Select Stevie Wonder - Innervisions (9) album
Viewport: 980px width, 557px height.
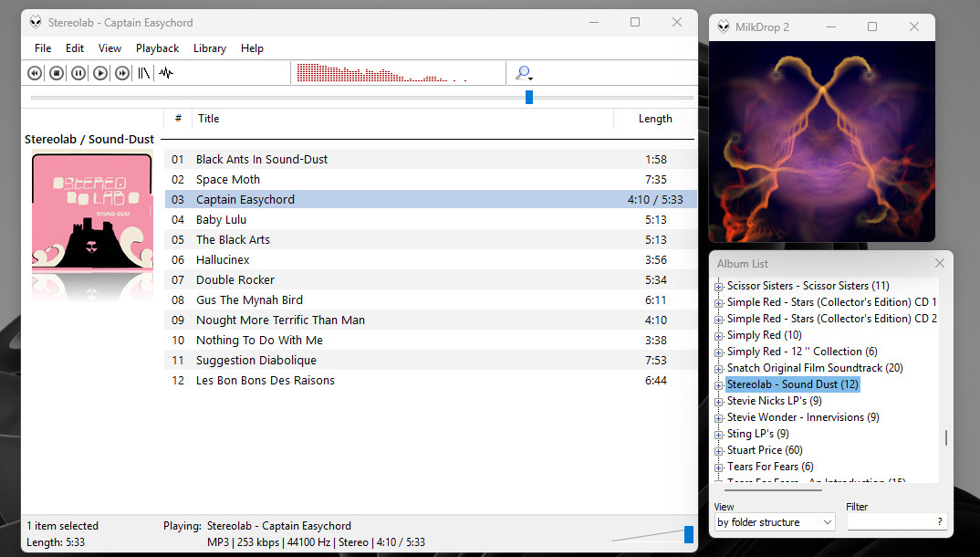click(x=803, y=417)
